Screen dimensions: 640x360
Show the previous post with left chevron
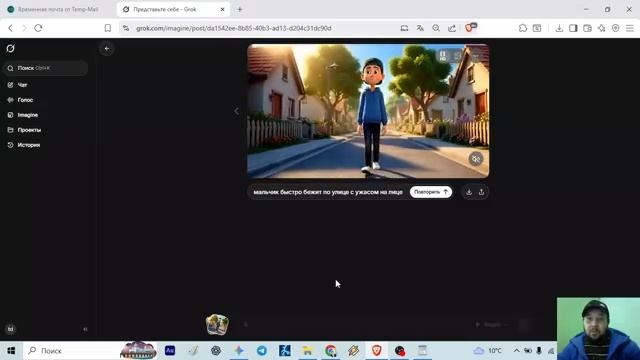[x=236, y=111]
